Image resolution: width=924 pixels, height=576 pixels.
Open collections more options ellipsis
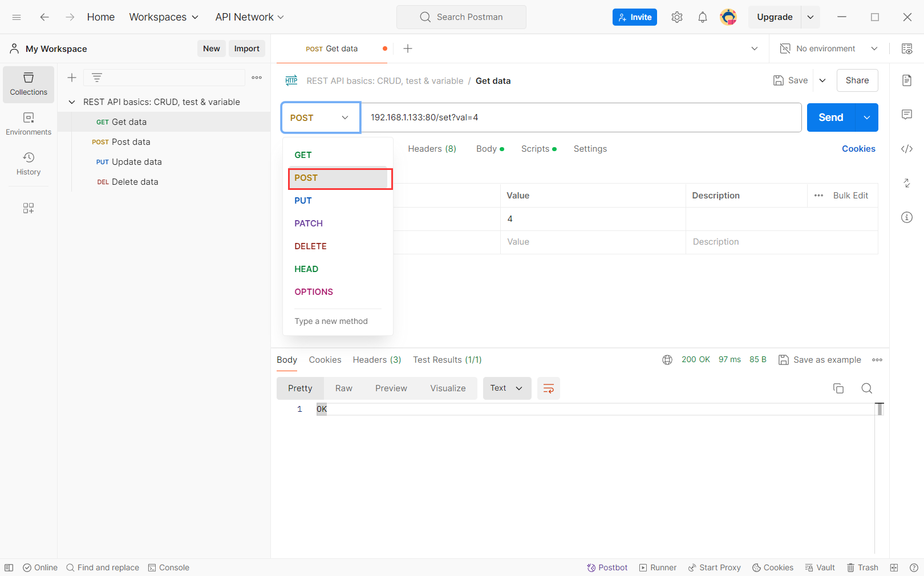[x=257, y=78]
